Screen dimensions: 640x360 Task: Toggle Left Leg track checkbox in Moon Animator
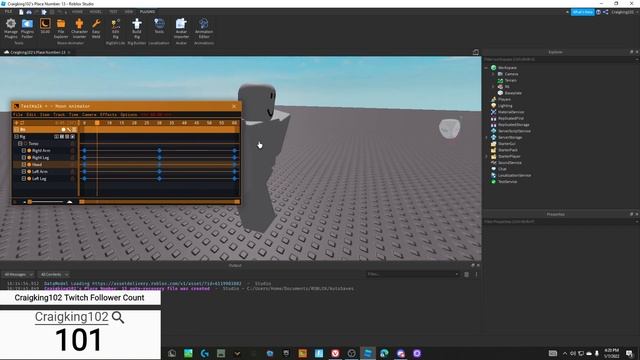24,178
